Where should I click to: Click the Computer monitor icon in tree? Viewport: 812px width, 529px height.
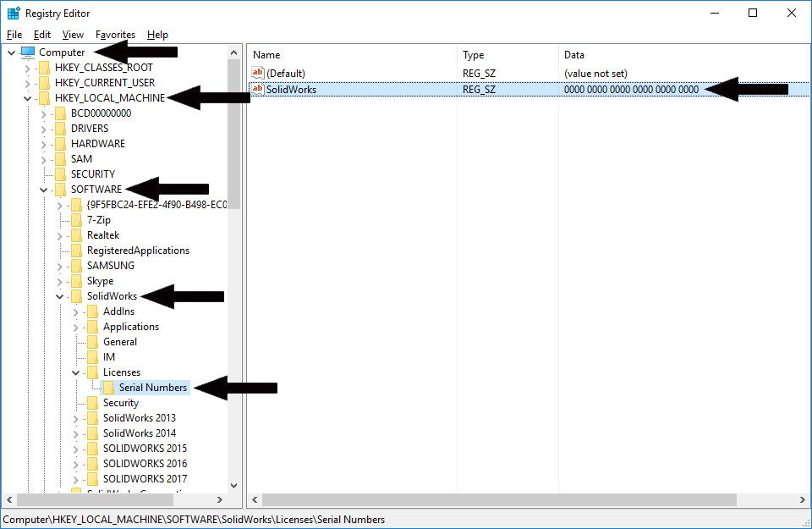[x=28, y=52]
